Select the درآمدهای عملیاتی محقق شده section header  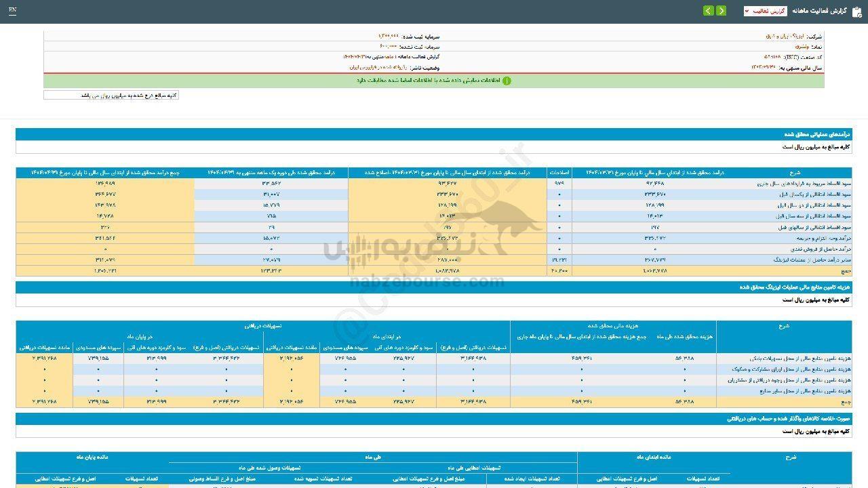click(434, 134)
